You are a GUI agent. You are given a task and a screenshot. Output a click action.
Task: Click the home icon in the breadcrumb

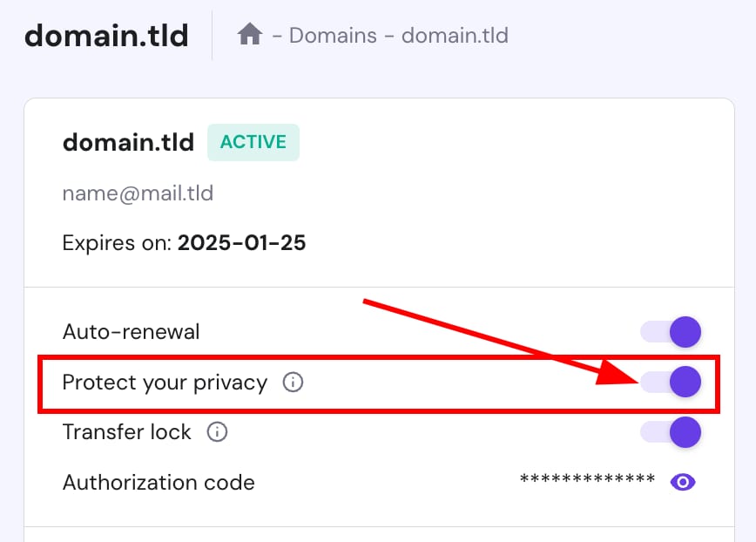(x=250, y=35)
